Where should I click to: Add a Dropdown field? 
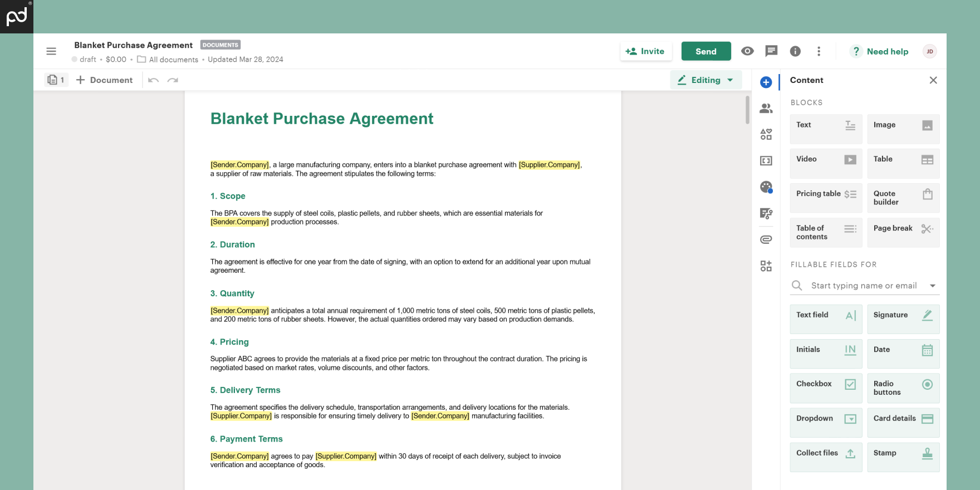point(826,423)
